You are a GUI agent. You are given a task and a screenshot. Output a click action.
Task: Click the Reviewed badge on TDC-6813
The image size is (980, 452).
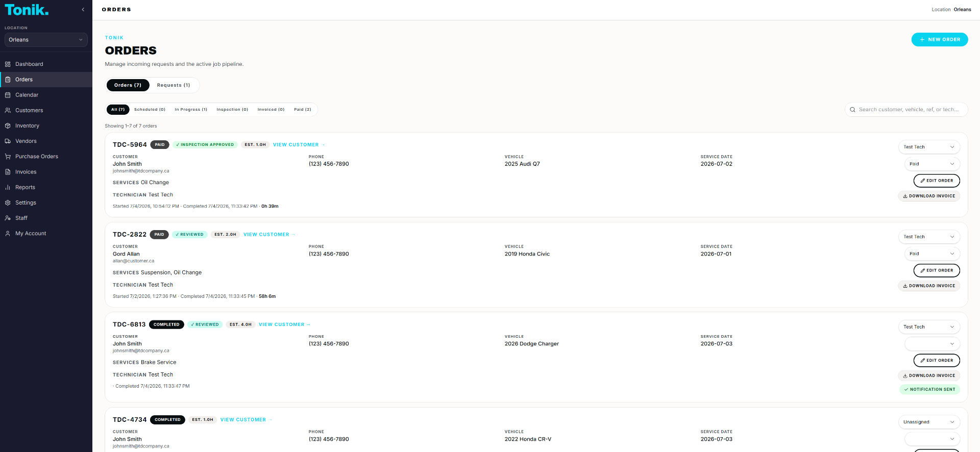(x=205, y=324)
